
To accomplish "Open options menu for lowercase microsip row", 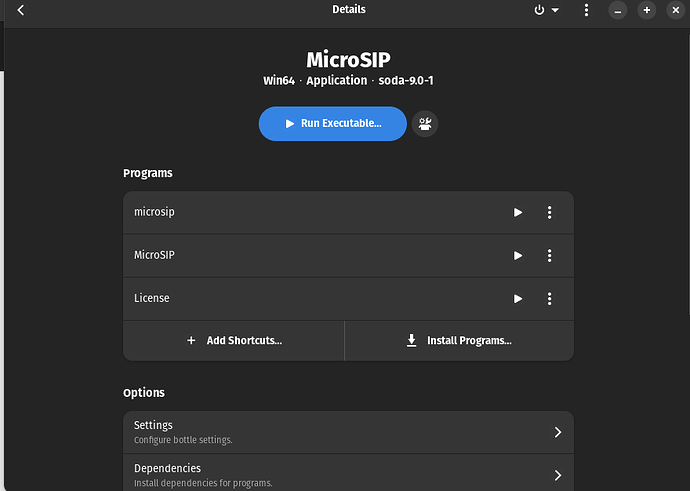I will click(549, 213).
